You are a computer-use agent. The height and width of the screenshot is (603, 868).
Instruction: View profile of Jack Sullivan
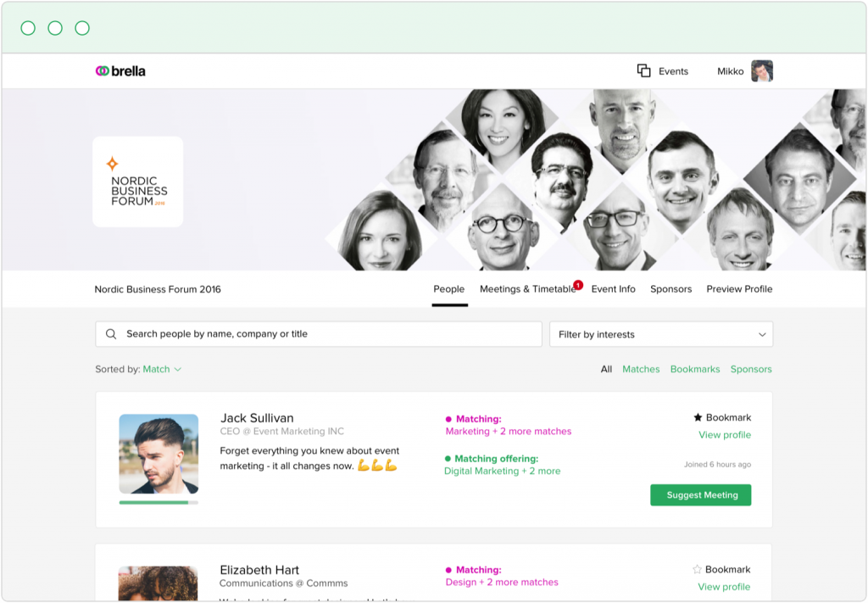(x=725, y=435)
